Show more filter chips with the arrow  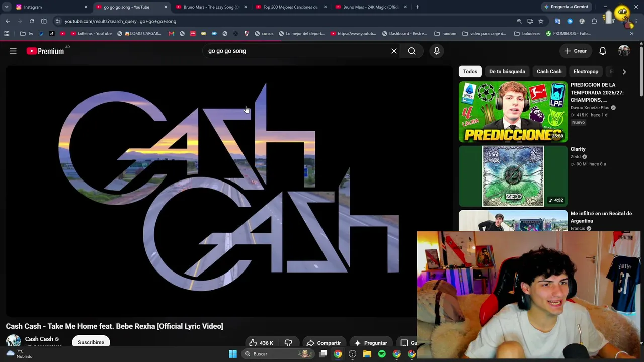(x=624, y=72)
